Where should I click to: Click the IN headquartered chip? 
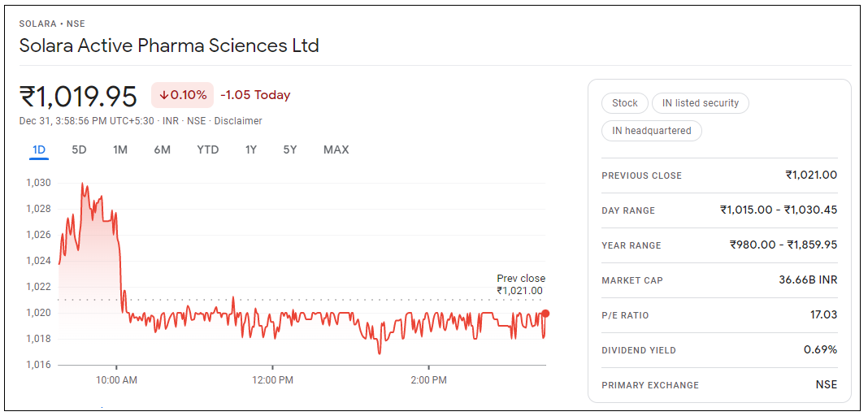(x=652, y=131)
